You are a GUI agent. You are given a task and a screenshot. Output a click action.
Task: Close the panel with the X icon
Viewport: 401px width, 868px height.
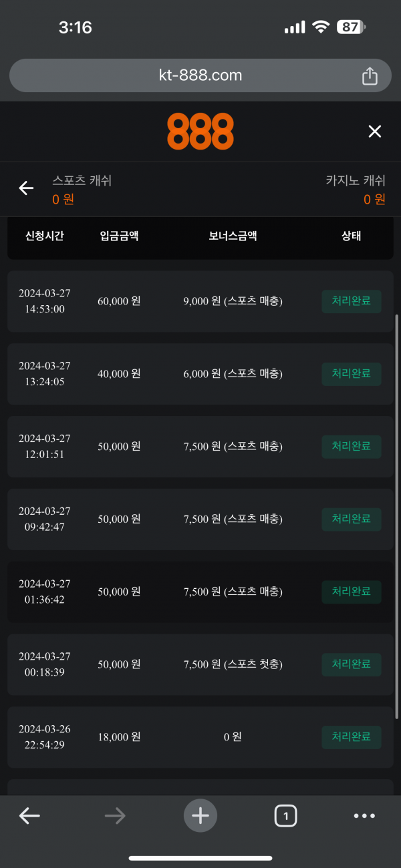coord(374,132)
